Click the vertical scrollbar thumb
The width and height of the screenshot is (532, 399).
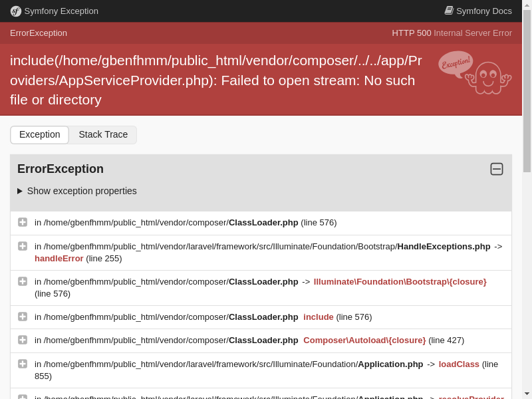point(527,90)
